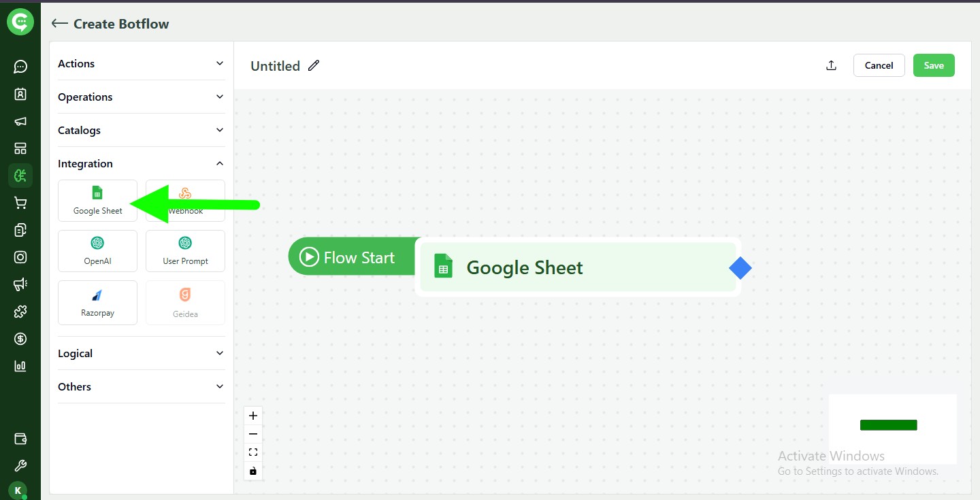Select the puzzle-piece integrations icon

[20, 312]
